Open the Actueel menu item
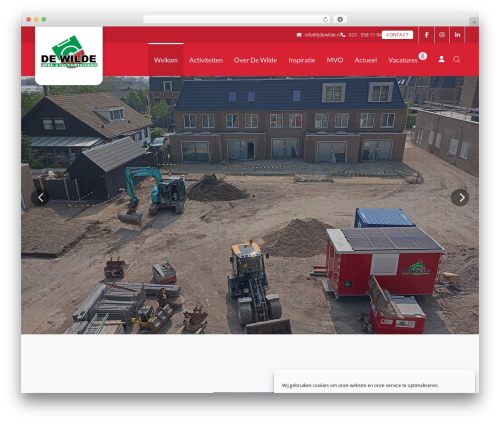Viewport: 500px width, 423px height. pos(366,60)
